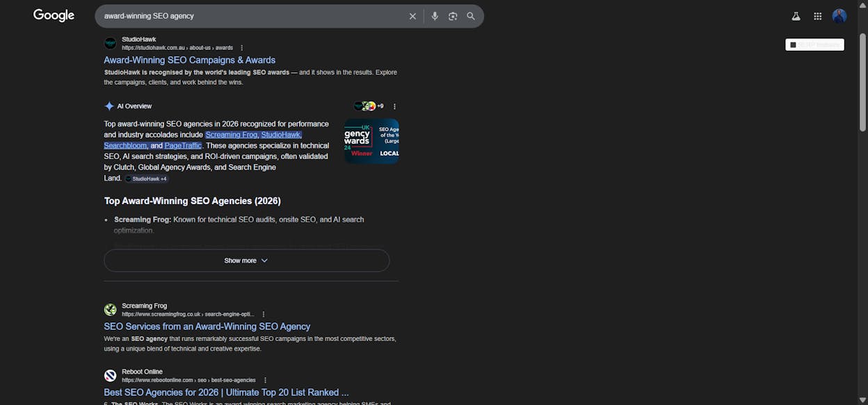The image size is (868, 405).
Task: Open the three-dot menu beside StudioHawk URL
Action: coord(242,48)
